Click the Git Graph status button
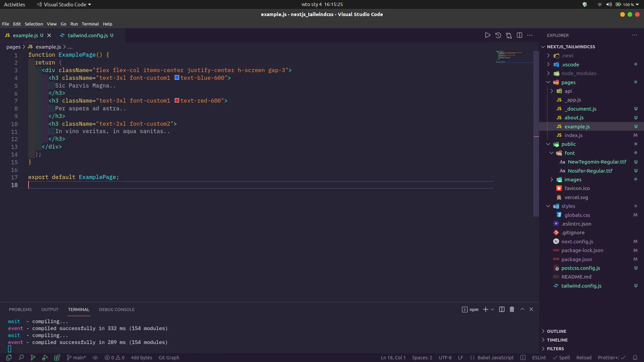The height and width of the screenshot is (362, 644). click(x=169, y=358)
